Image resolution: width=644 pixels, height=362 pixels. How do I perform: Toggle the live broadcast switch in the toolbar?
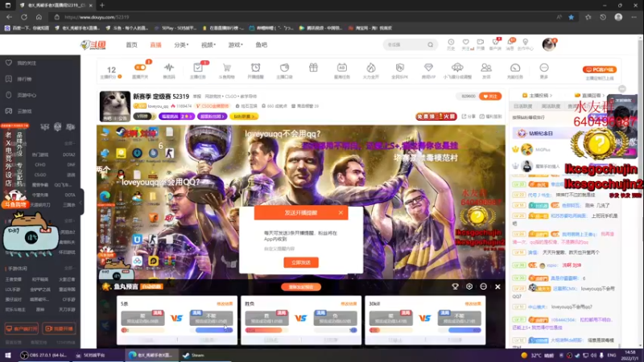pyautogui.click(x=140, y=68)
